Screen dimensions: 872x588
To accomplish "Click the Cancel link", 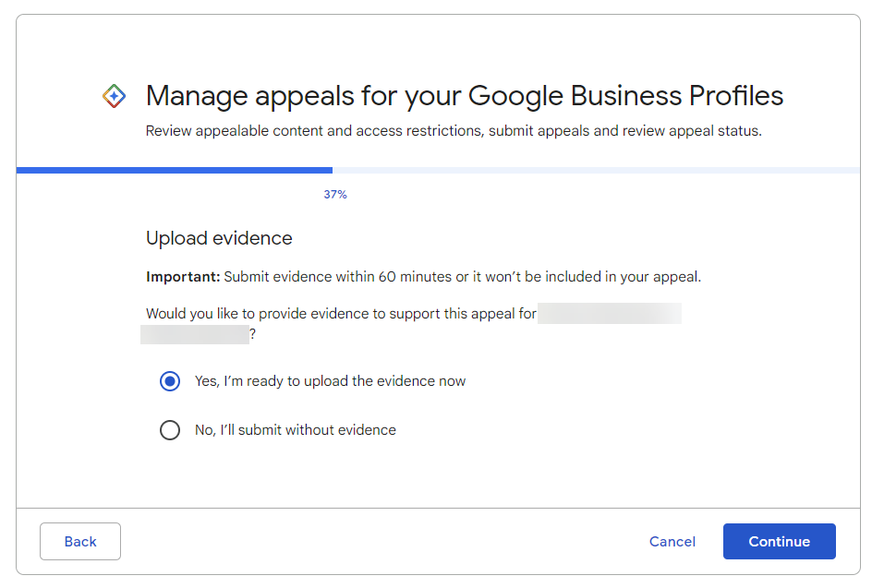I will (672, 542).
